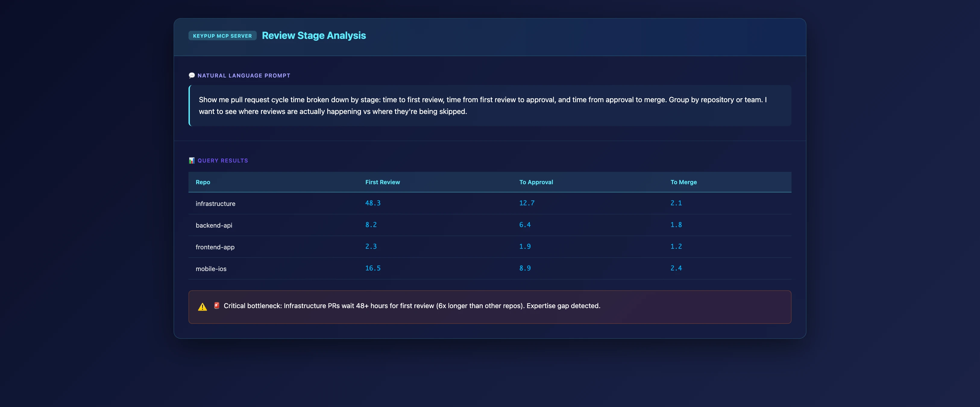Click the 12.7 to approval value
Image resolution: width=980 pixels, height=407 pixels.
[527, 203]
